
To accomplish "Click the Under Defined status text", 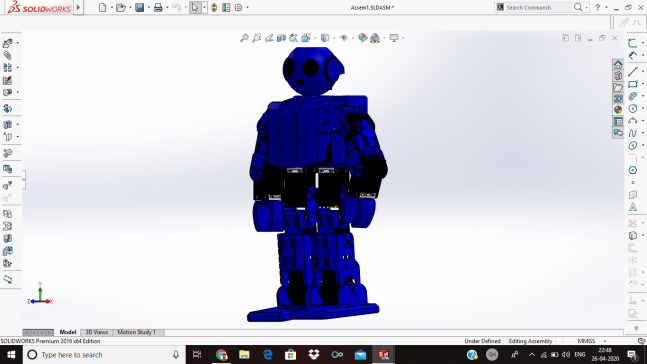I will pyautogui.click(x=482, y=341).
